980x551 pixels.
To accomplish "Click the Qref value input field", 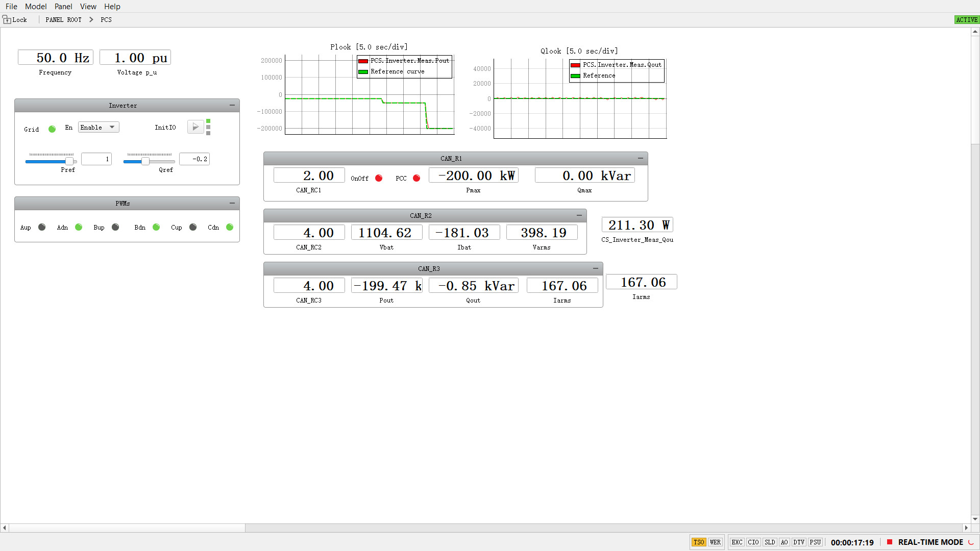I will pyautogui.click(x=194, y=159).
